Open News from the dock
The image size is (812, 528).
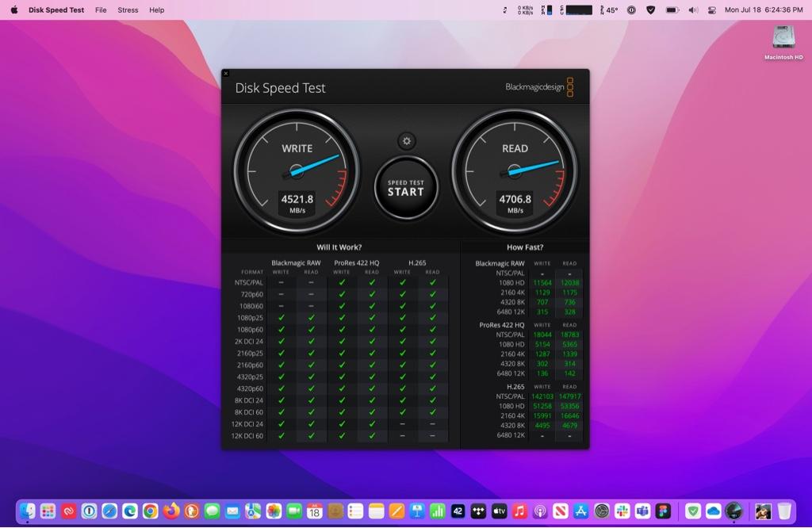[x=561, y=511]
